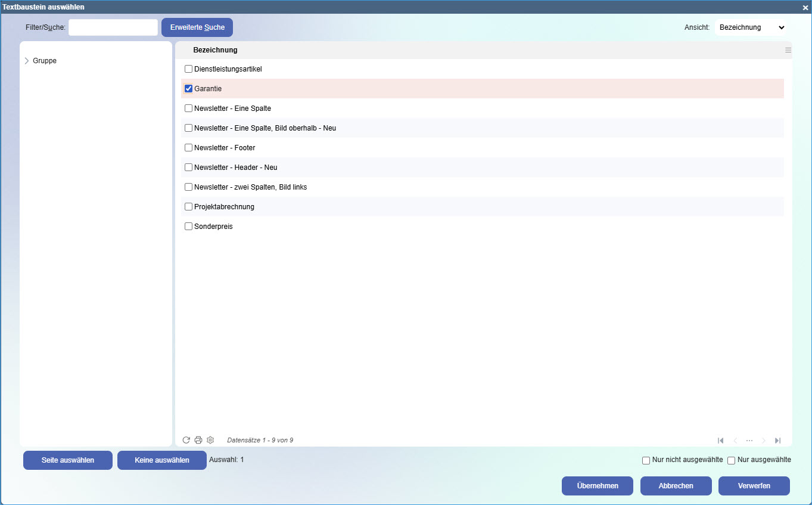Select the Garantie row text

pos(208,89)
